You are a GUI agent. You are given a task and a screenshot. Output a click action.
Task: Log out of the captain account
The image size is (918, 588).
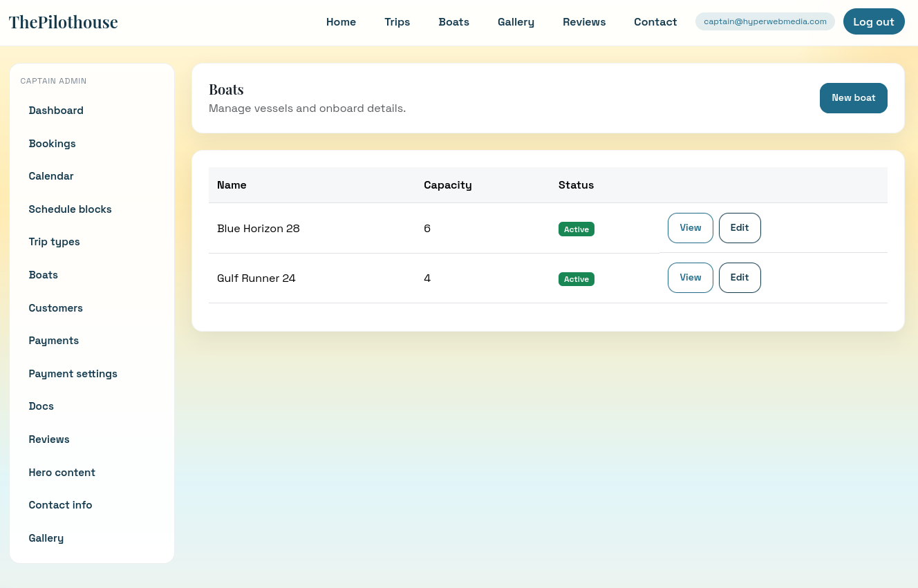[x=873, y=21]
